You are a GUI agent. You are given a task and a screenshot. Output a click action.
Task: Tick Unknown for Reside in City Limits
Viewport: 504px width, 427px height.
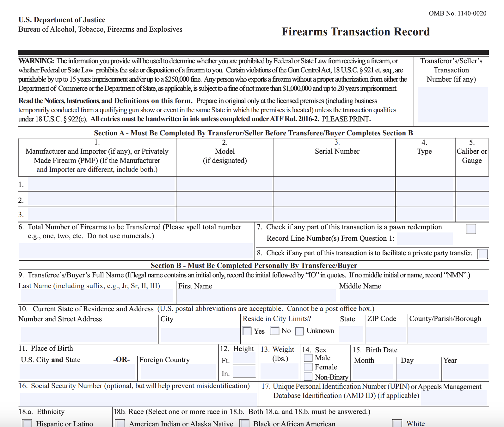[299, 331]
